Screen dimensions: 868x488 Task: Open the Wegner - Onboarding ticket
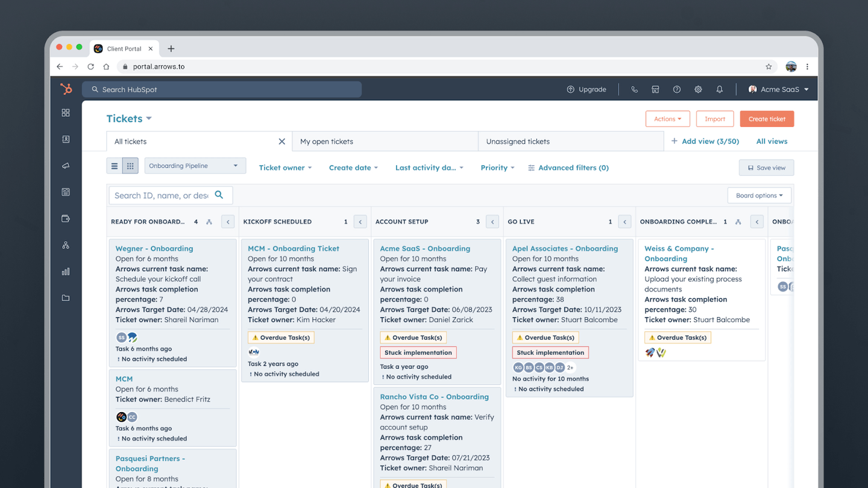pos(154,248)
